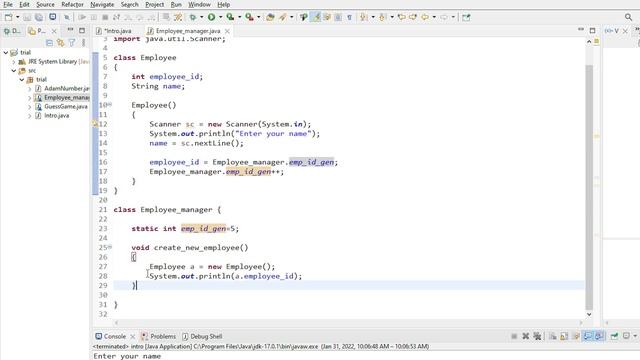Image resolution: width=640 pixels, height=360 pixels.
Task: Click the Open Perspective icon
Action: pos(466,17)
